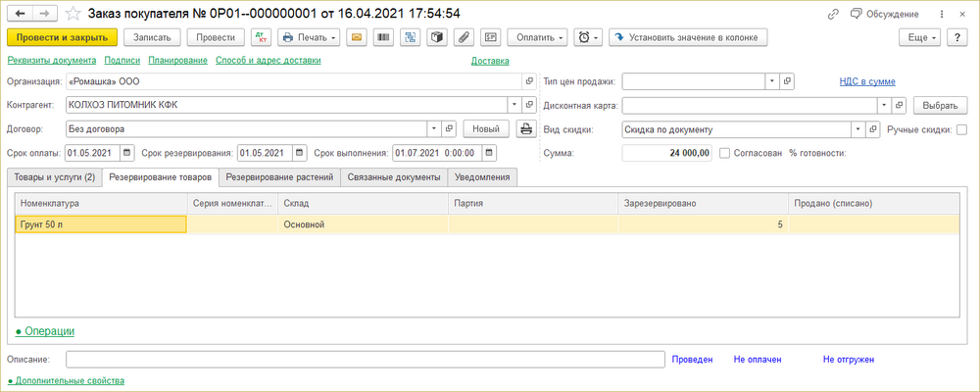Viewport: 980px width, 392px height.
Task: Switch to Уведомления tab
Action: (x=482, y=177)
